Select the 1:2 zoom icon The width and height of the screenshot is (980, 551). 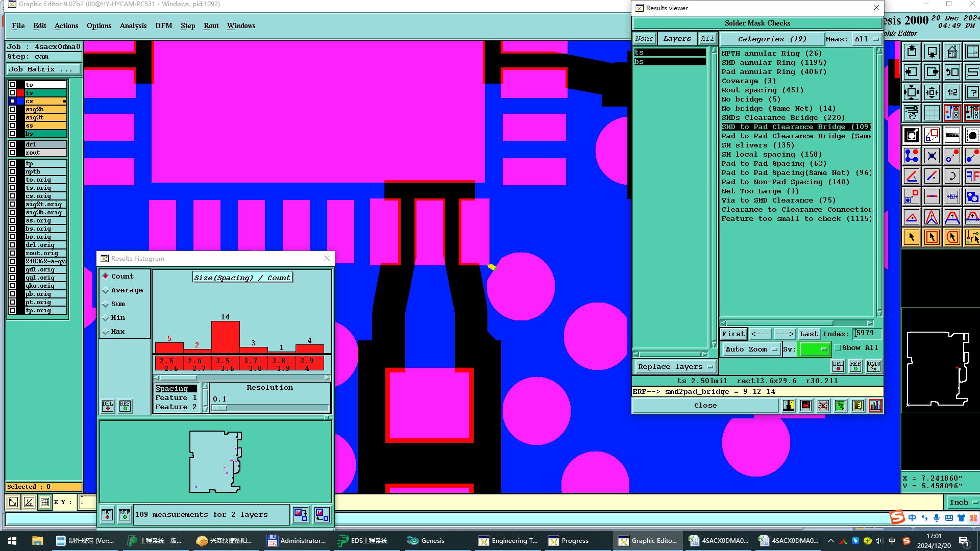tap(952, 93)
